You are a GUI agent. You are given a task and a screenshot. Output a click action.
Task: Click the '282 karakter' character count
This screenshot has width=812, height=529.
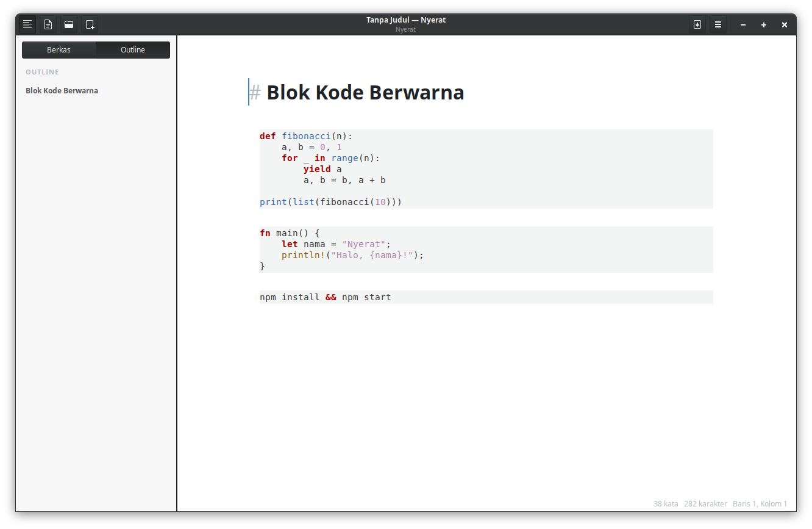[705, 504]
